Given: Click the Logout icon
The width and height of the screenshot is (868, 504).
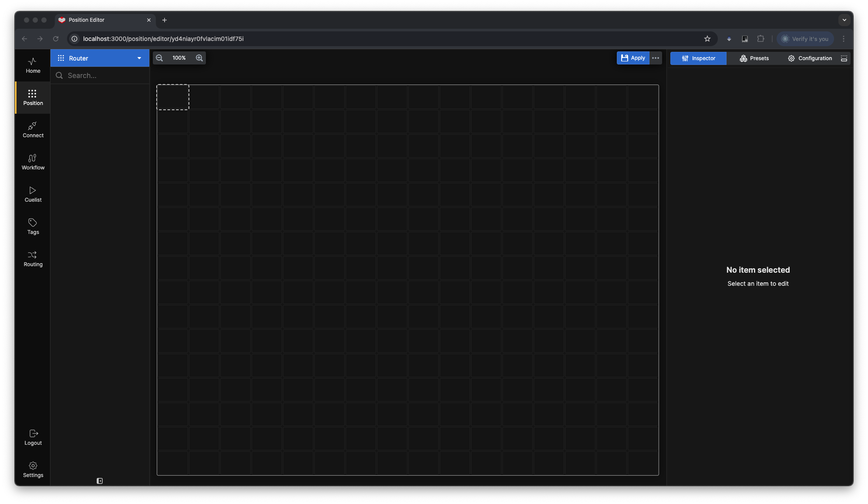Looking at the screenshot, I should point(34,433).
